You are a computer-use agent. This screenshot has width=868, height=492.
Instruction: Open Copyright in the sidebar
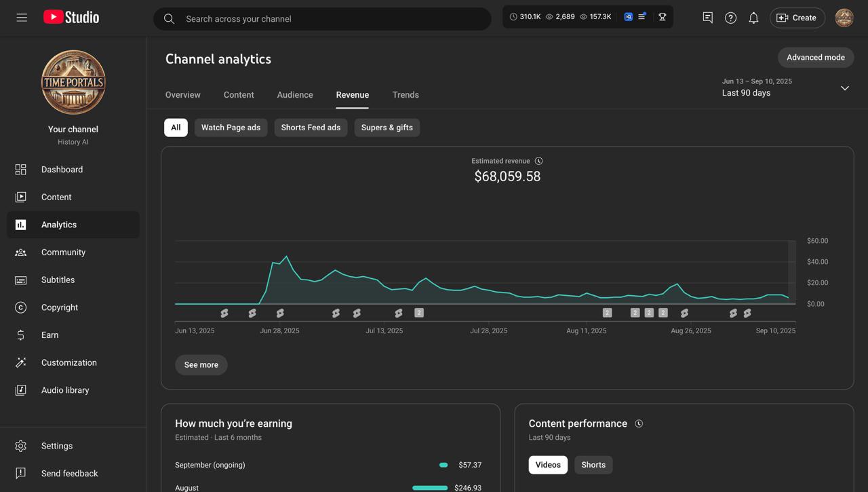click(60, 307)
